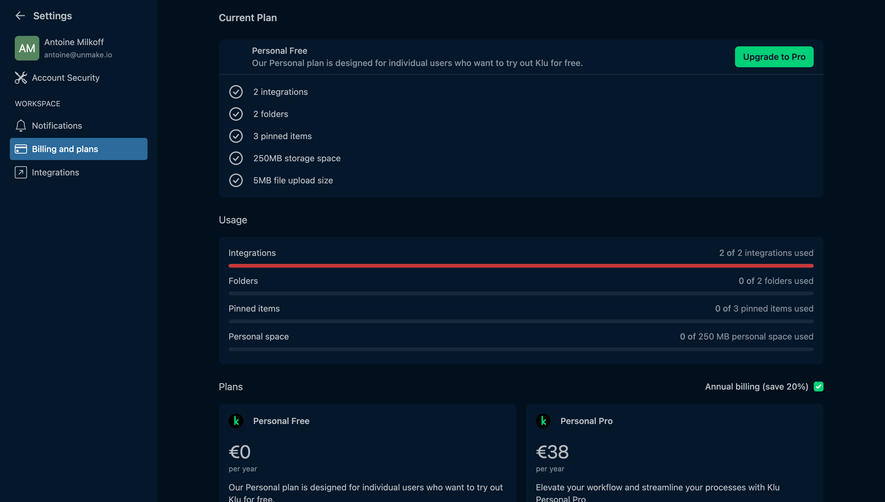This screenshot has width=885, height=502.
Task: Select the 'Annual billing (save 20%)' label
Action: point(756,387)
